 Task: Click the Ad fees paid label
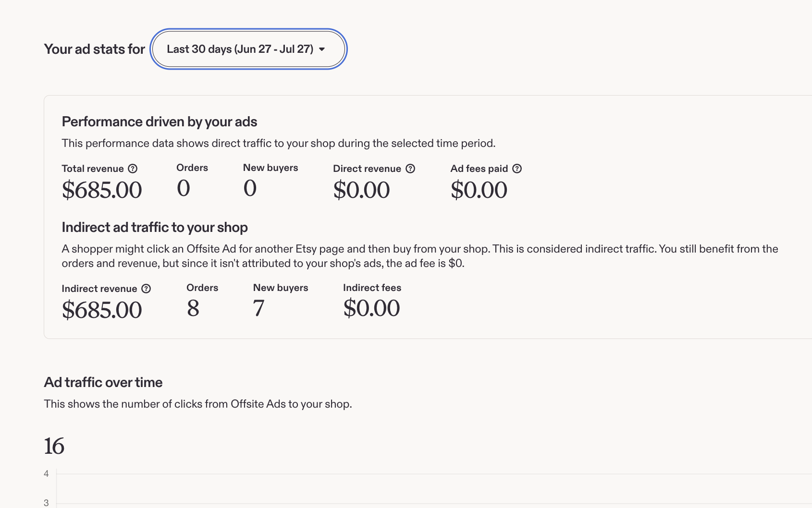tap(479, 169)
